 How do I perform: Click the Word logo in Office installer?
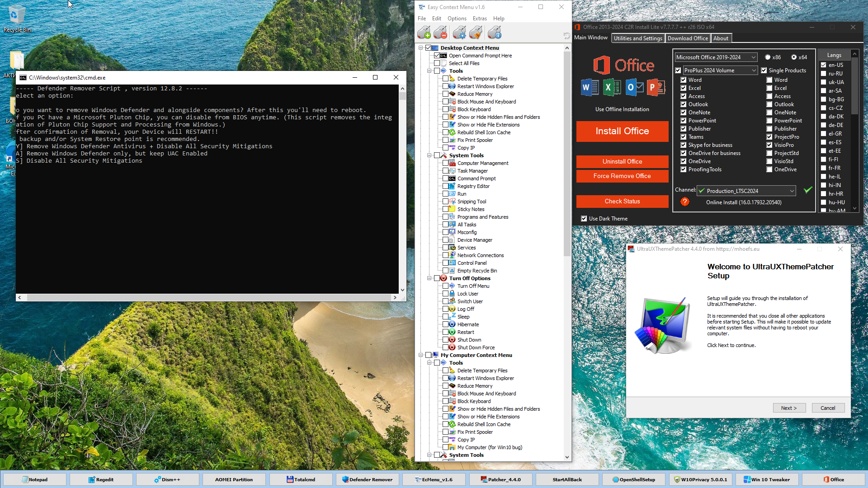[x=590, y=87]
